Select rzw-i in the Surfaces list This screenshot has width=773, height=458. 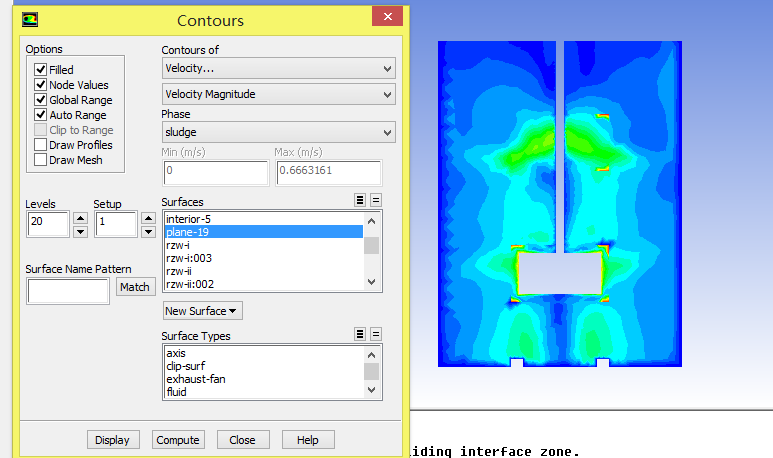[264, 245]
